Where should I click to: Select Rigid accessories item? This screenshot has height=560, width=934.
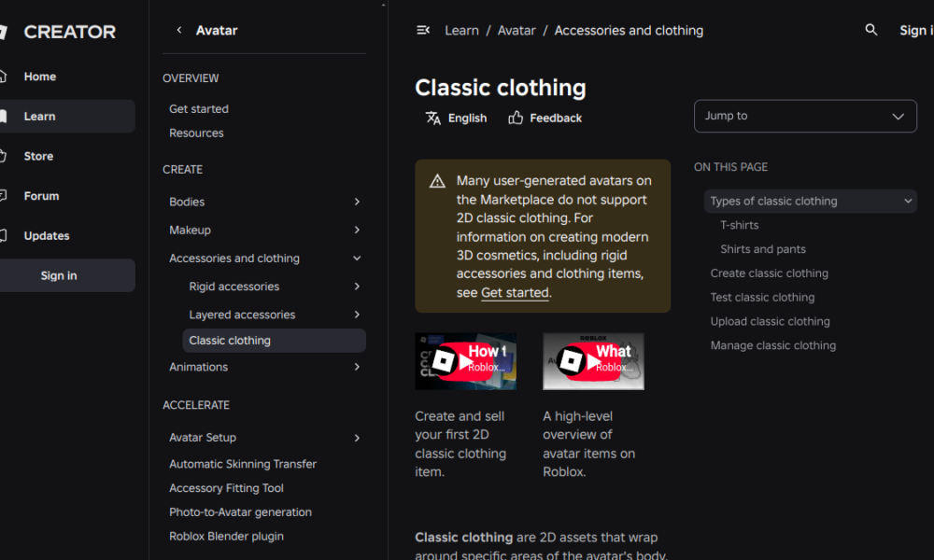coord(234,287)
